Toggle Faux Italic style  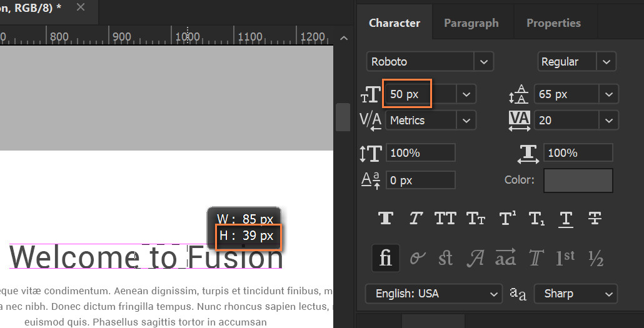[416, 219]
